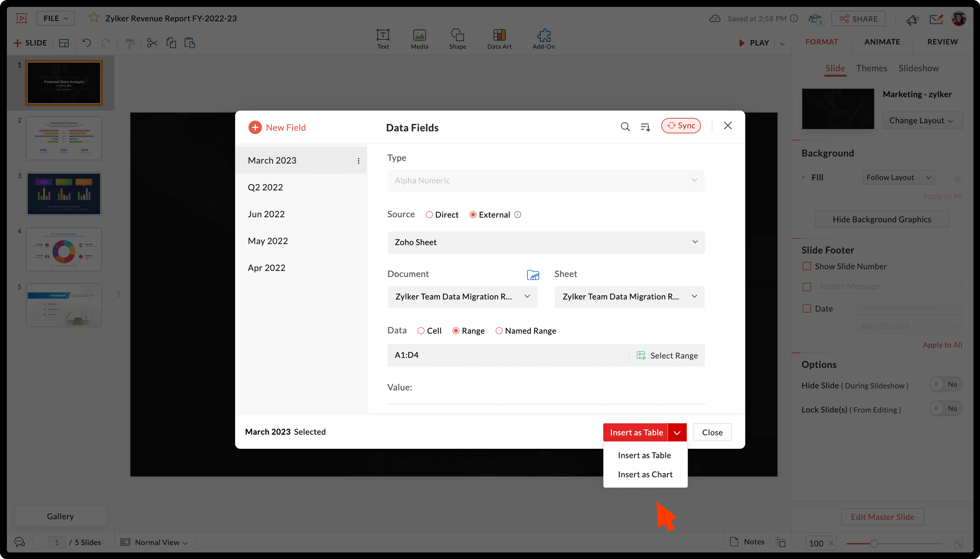This screenshot has width=980, height=559.
Task: Click Select Range button
Action: click(x=667, y=355)
